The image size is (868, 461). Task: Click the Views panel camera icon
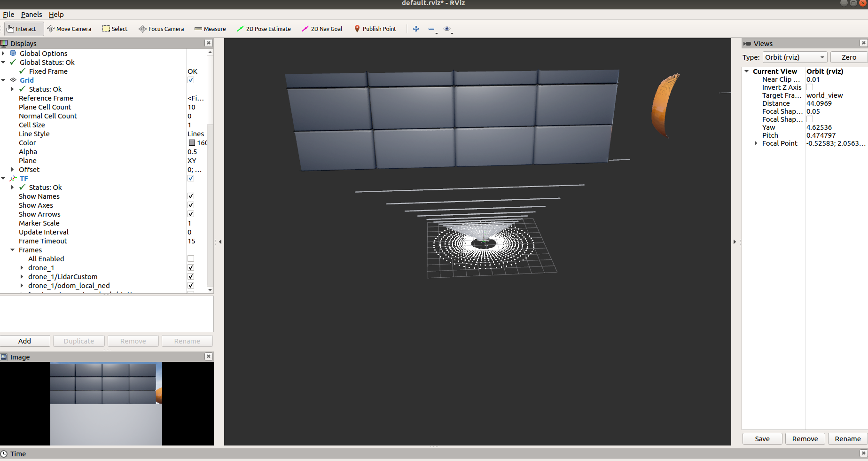coord(747,43)
